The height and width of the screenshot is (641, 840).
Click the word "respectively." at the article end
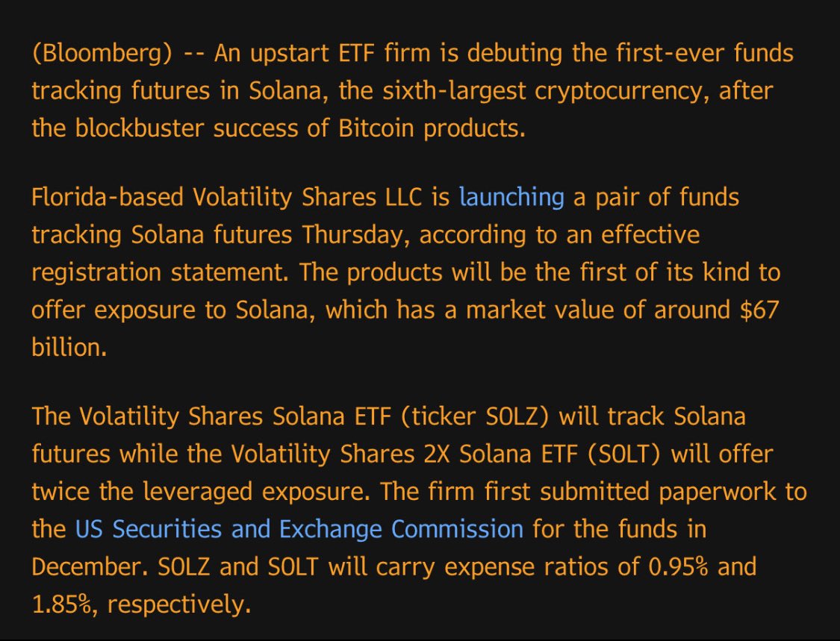179,604
